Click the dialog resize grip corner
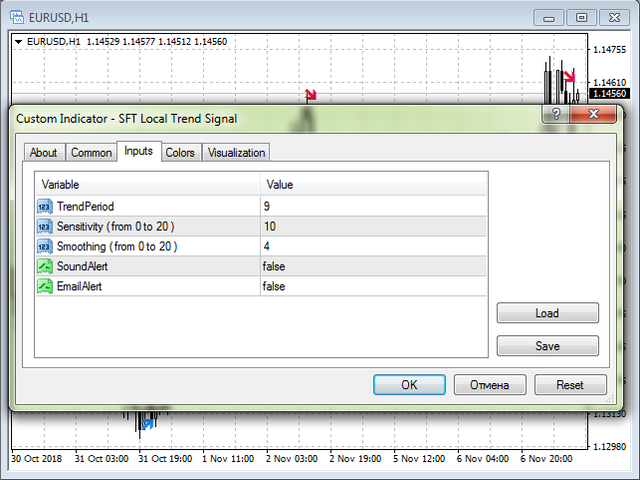The width and height of the screenshot is (640, 480). pos(610,399)
